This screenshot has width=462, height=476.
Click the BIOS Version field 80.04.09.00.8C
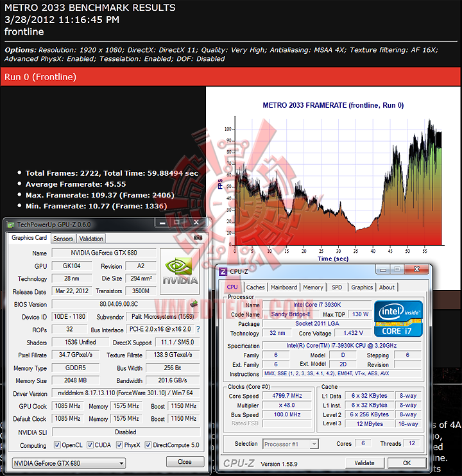[119, 304]
